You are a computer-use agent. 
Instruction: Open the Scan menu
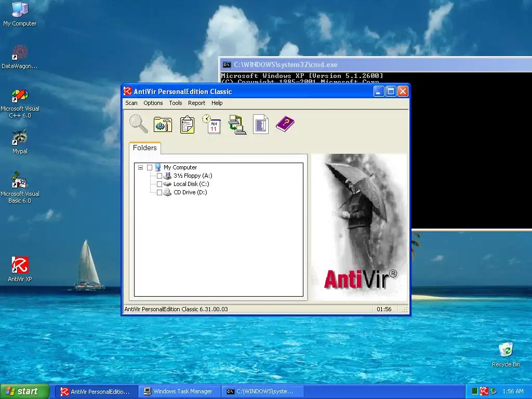[x=131, y=103]
